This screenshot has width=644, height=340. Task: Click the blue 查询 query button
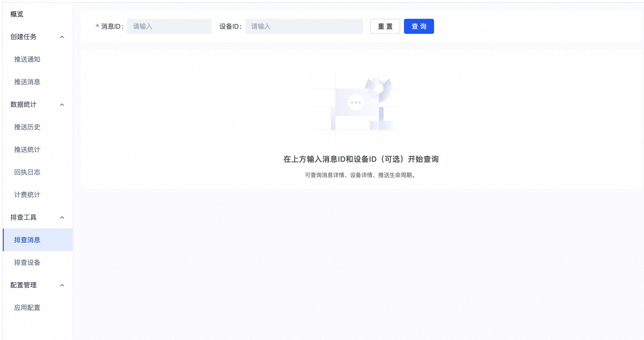419,26
